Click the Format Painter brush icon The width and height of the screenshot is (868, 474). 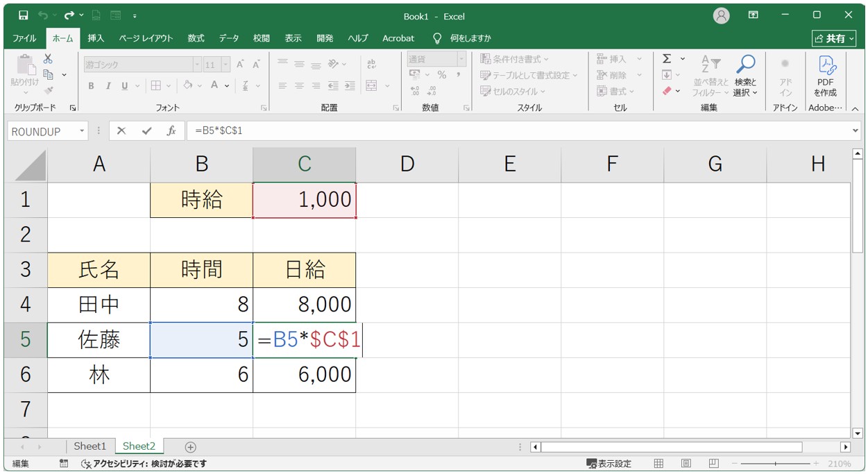pos(49,90)
